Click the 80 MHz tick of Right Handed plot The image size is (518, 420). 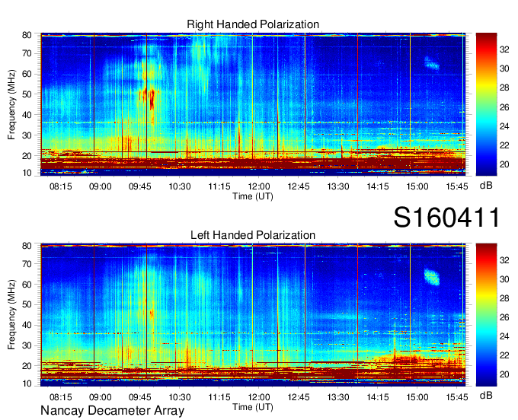point(27,35)
